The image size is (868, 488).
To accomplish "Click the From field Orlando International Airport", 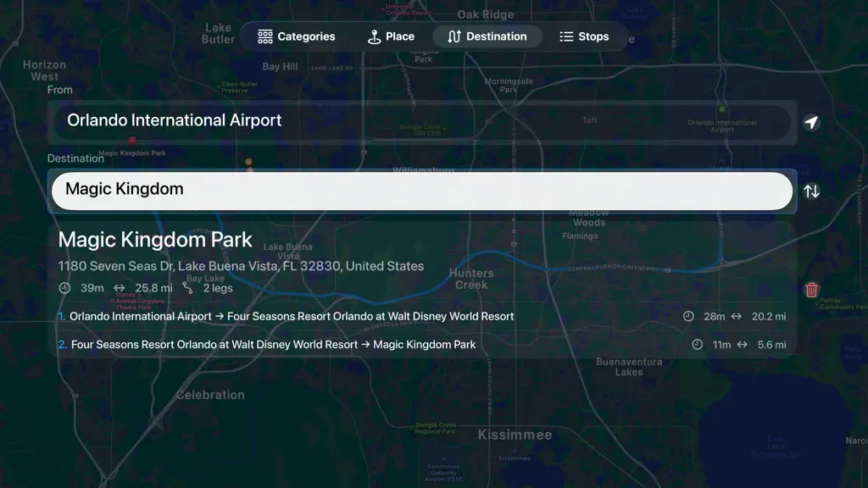I will pyautogui.click(x=422, y=122).
